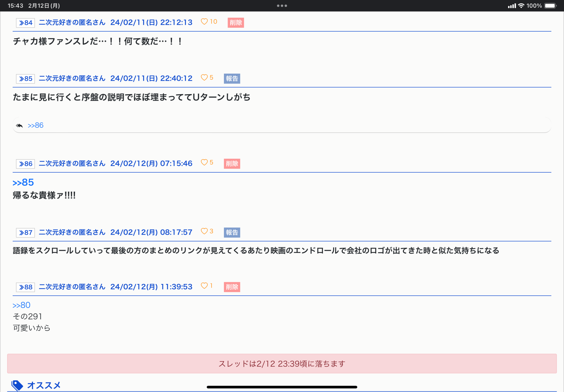Click the オススメ tag icon
This screenshot has height=392, width=564.
point(17,385)
